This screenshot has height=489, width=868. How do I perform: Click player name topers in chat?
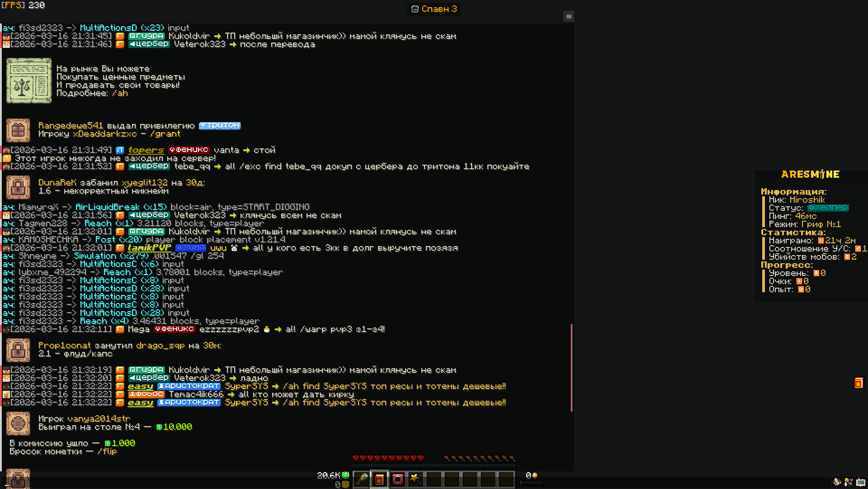[x=146, y=150]
